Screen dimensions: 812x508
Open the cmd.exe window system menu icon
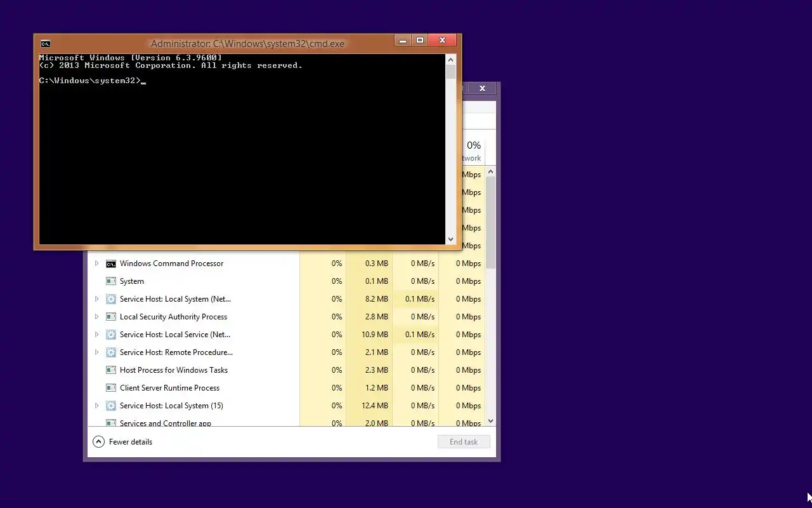[45, 44]
